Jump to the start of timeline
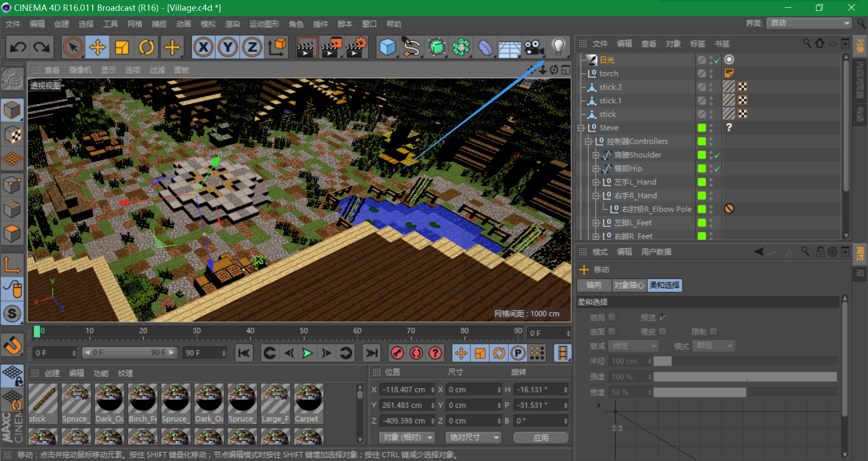868x461 pixels. click(x=244, y=353)
